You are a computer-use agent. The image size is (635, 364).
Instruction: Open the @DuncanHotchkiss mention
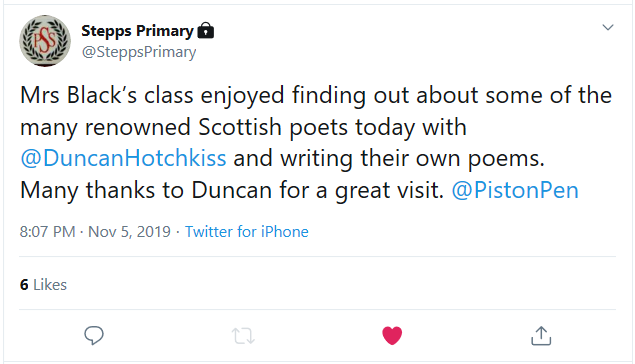123,158
